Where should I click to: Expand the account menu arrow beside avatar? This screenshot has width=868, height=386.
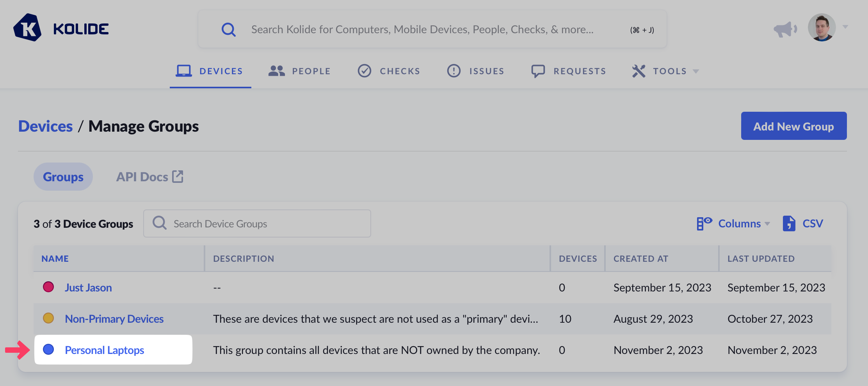click(x=845, y=27)
